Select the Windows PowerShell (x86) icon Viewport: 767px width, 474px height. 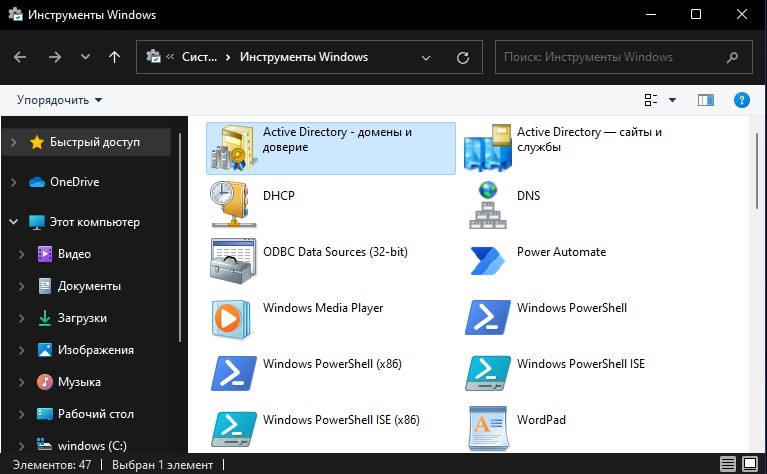coord(233,373)
